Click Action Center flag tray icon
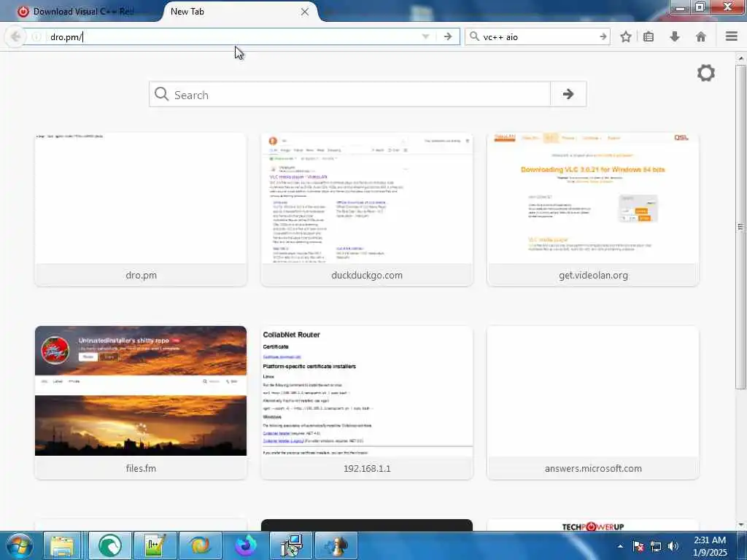 click(638, 546)
